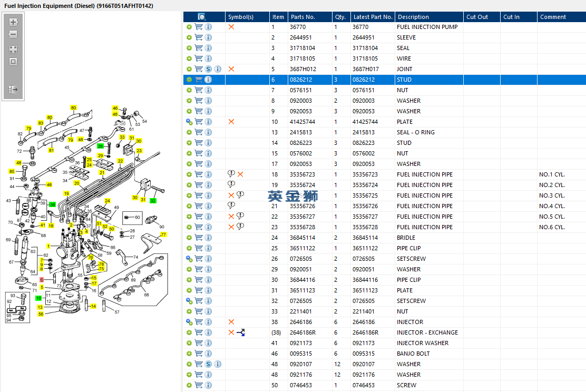Image resolution: width=586 pixels, height=392 pixels.
Task: Select part number 2646186R
Action: [x=302, y=332]
